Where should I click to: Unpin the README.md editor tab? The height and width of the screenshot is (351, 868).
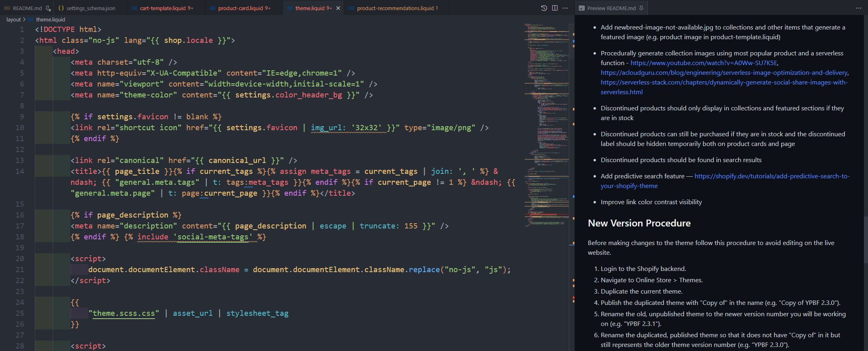(48, 8)
